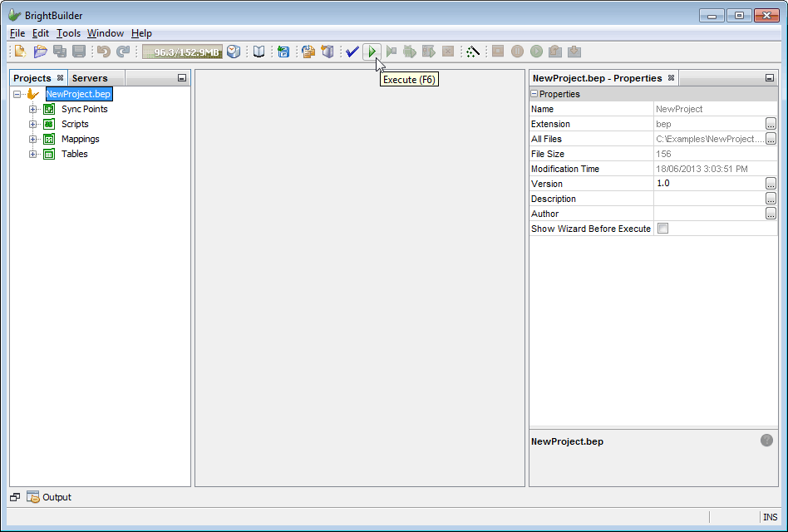Click the Open Project folder icon

[x=40, y=52]
